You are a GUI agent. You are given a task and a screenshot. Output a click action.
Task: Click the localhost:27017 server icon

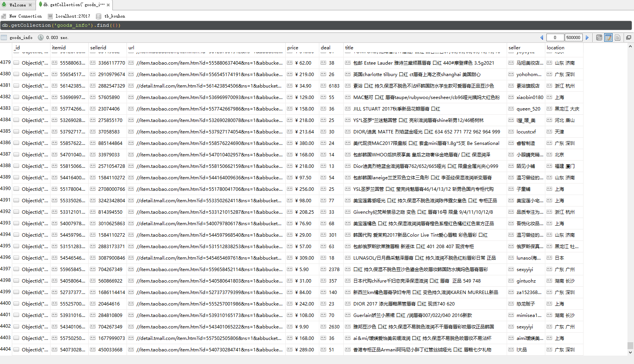tap(50, 16)
